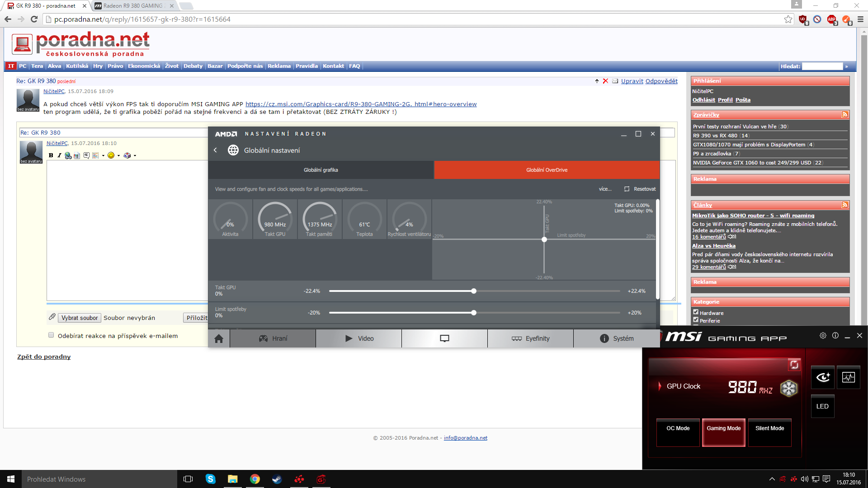Open the MSI hardware monitor graph
The image size is (868, 488).
tap(848, 377)
